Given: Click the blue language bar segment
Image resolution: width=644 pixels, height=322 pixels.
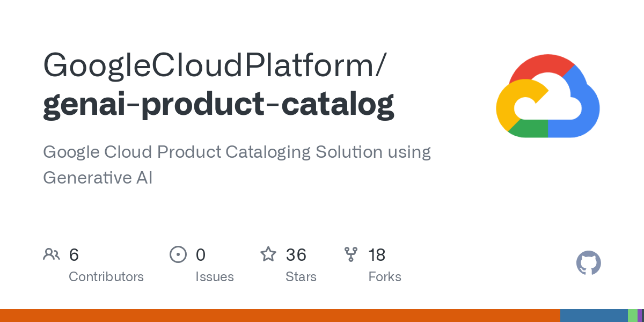Looking at the screenshot, I should [594, 316].
